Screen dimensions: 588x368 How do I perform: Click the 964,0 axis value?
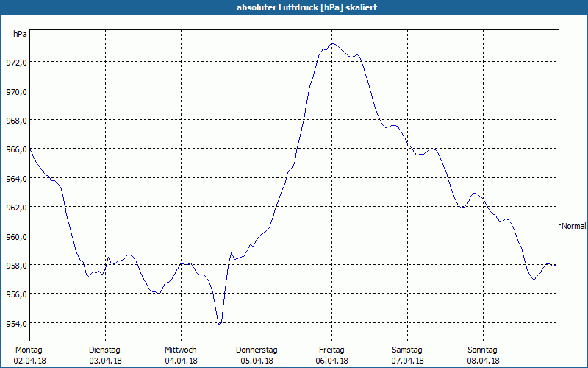pyautogui.click(x=16, y=179)
